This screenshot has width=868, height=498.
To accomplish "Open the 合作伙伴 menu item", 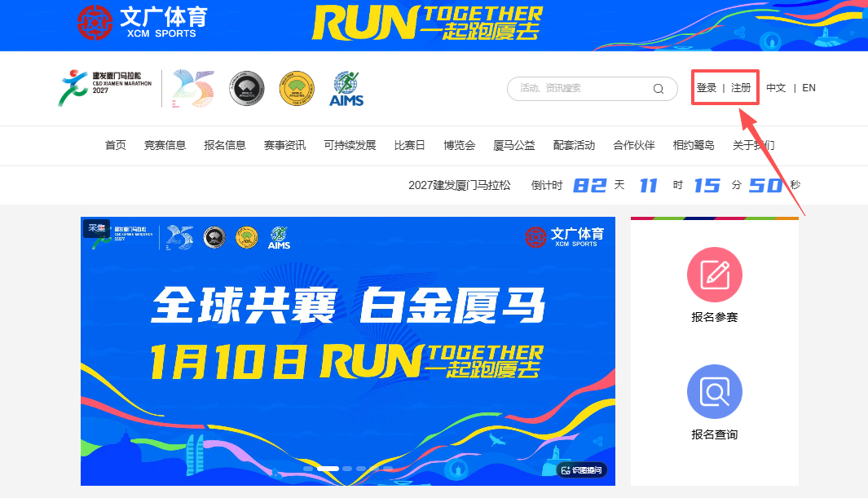I will (634, 145).
